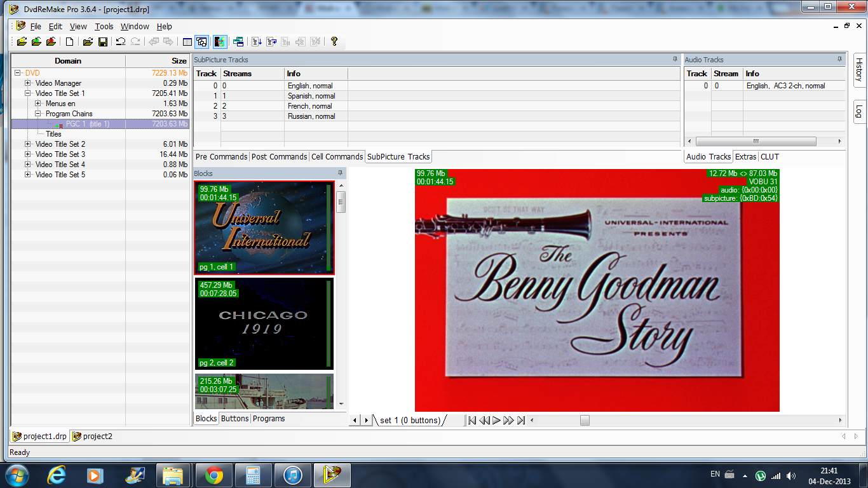Viewport: 868px width, 488px height.
Task: Toggle the colorful preview overlay icon
Action: [x=220, y=42]
